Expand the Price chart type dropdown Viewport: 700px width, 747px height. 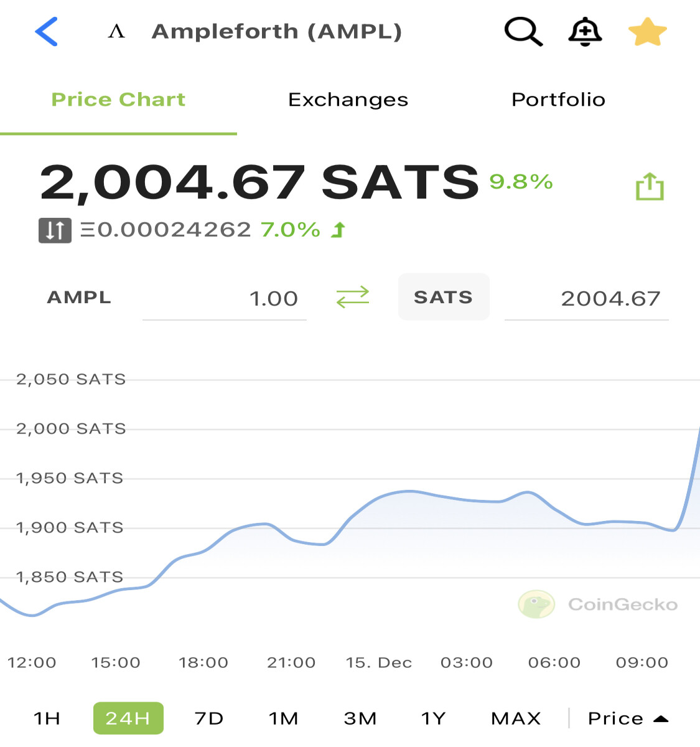click(x=628, y=718)
